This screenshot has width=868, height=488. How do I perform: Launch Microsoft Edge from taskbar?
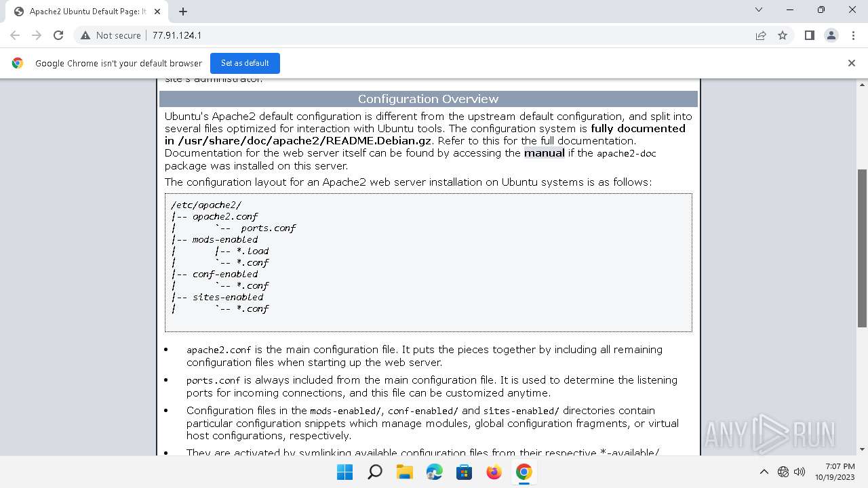[x=435, y=472]
